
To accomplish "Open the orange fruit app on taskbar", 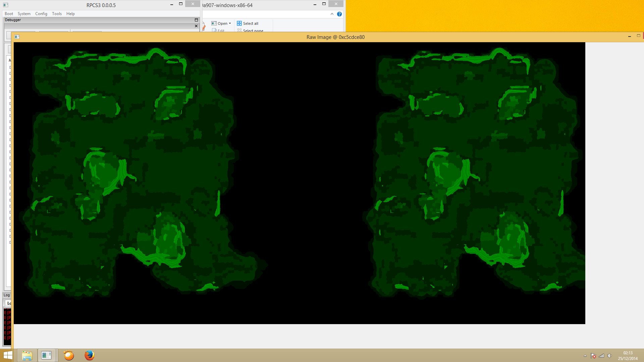I will coord(69,355).
